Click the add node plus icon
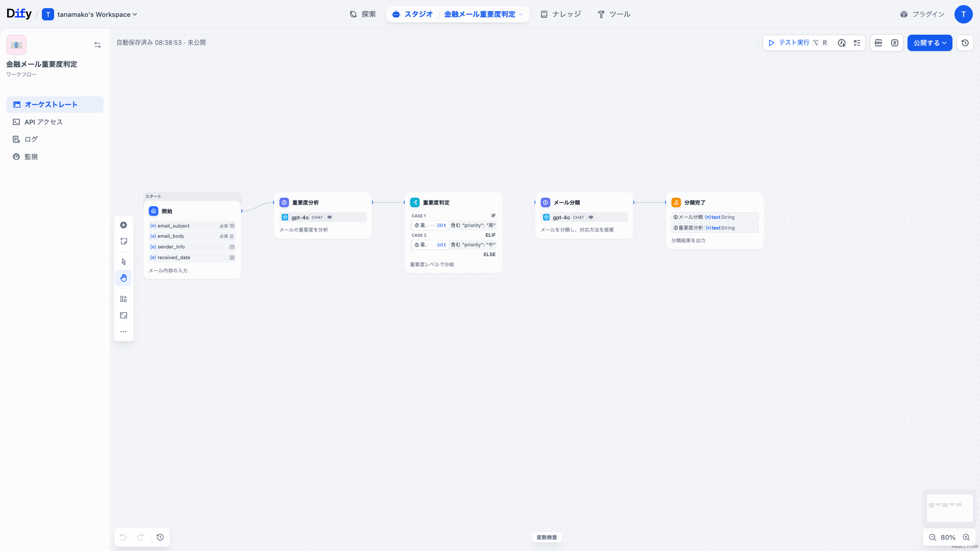The height and width of the screenshot is (551, 980). tap(123, 224)
